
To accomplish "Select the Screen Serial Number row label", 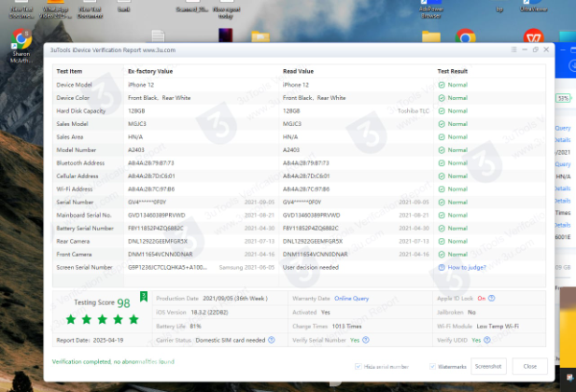I will coord(84,268).
